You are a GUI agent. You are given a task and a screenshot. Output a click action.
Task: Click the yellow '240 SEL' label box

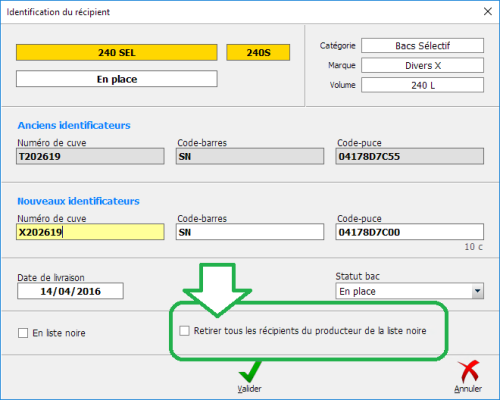pyautogui.click(x=117, y=52)
